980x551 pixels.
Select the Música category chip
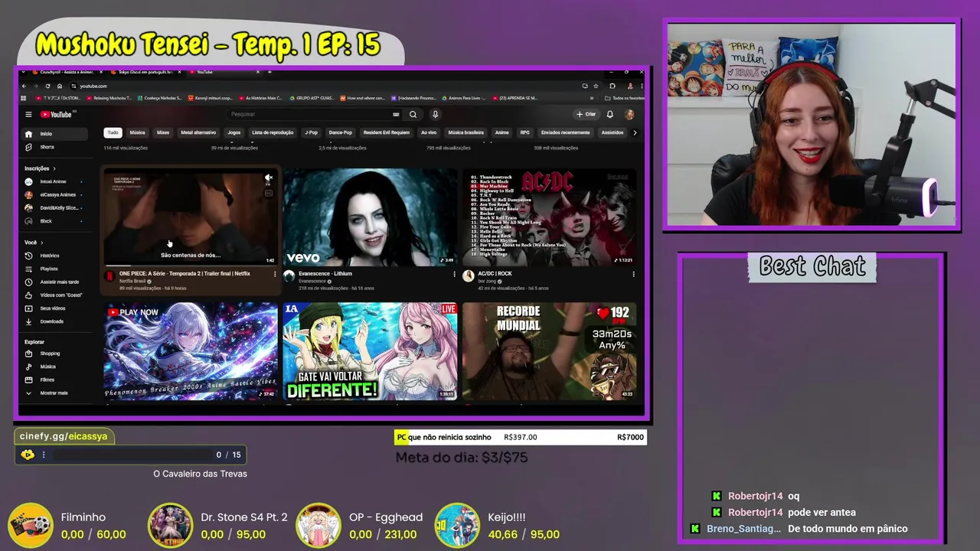[137, 132]
